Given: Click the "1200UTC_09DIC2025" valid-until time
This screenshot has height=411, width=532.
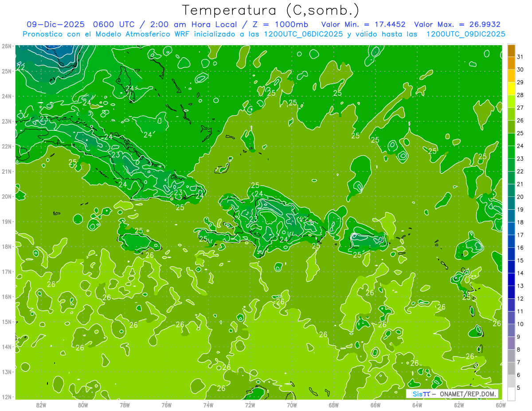Looking at the screenshot, I should click(465, 34).
